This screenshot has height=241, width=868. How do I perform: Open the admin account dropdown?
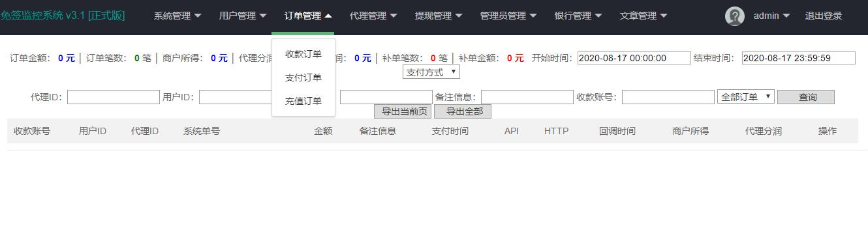tap(771, 16)
